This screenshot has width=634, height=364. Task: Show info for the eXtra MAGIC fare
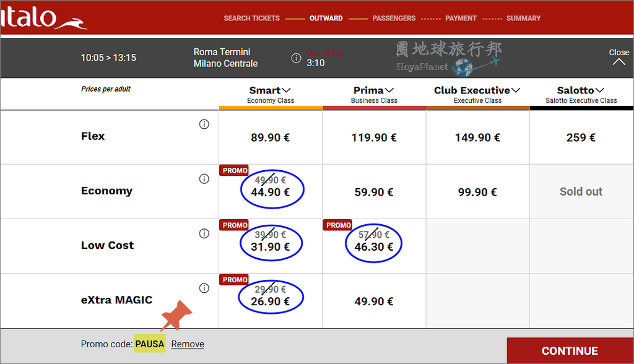point(204,288)
